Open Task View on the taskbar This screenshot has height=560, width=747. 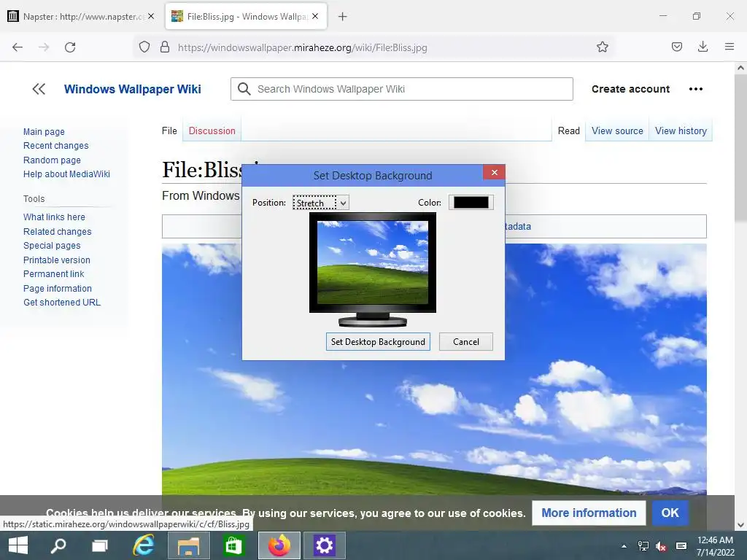pos(99,545)
